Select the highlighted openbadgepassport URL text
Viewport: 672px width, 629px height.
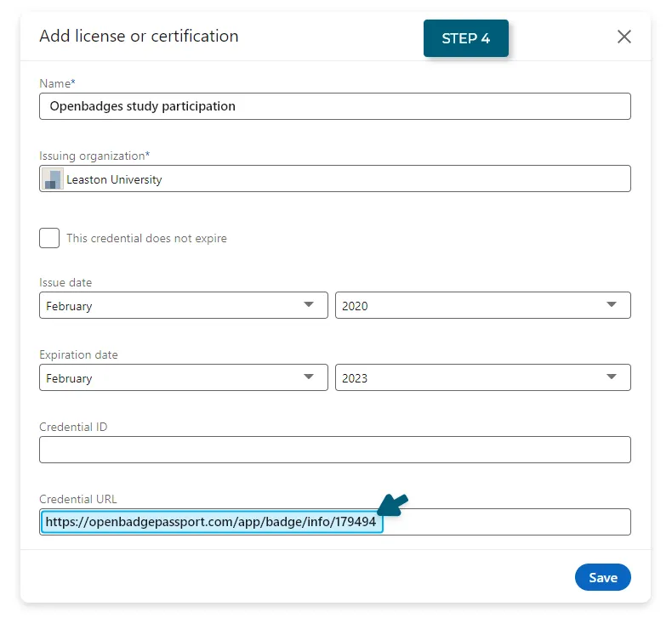(211, 522)
